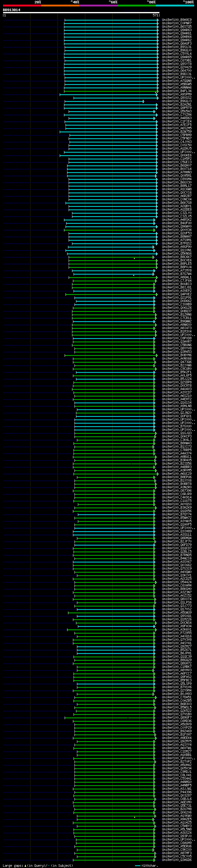
Task: Click hit label UniRef100_C1H5P2
Action: [176, 159]
